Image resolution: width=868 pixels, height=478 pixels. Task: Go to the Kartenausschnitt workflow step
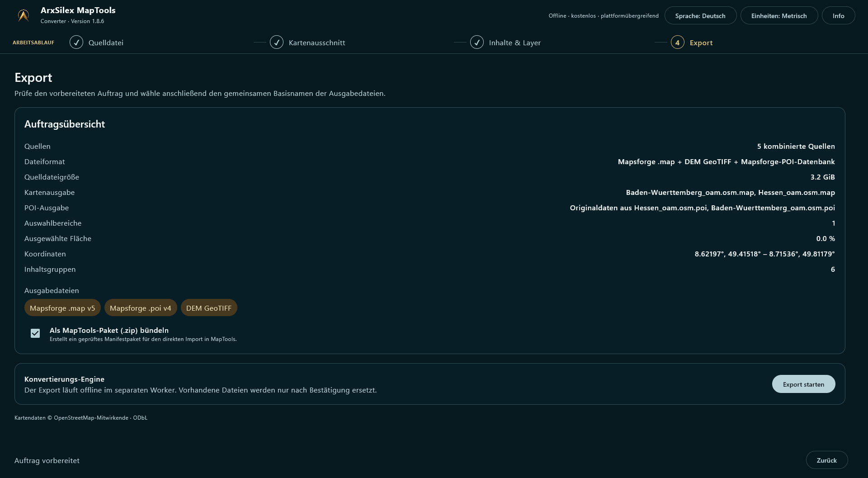click(317, 43)
